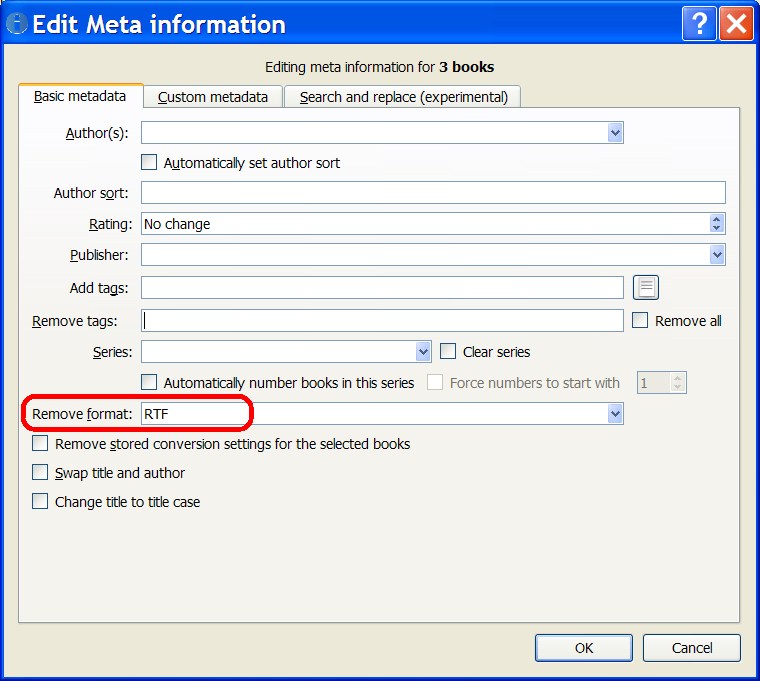This screenshot has width=760, height=681.
Task: Close the Edit Meta information dialog
Action: click(735, 24)
